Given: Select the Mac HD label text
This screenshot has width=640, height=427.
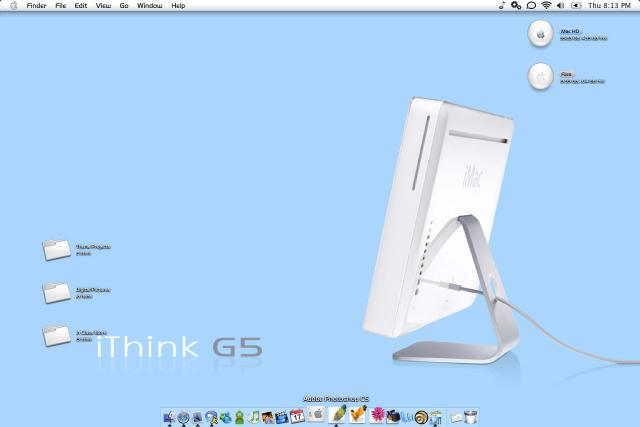Looking at the screenshot, I should [x=570, y=31].
